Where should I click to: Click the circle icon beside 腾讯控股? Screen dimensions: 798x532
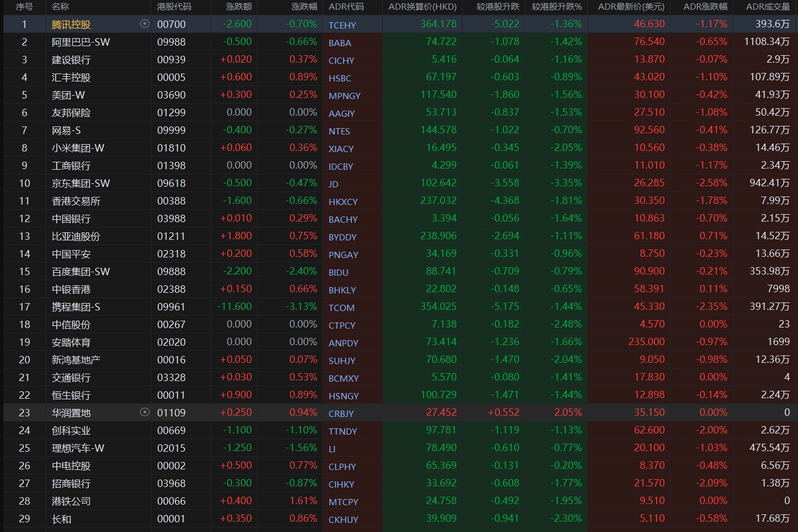point(145,24)
